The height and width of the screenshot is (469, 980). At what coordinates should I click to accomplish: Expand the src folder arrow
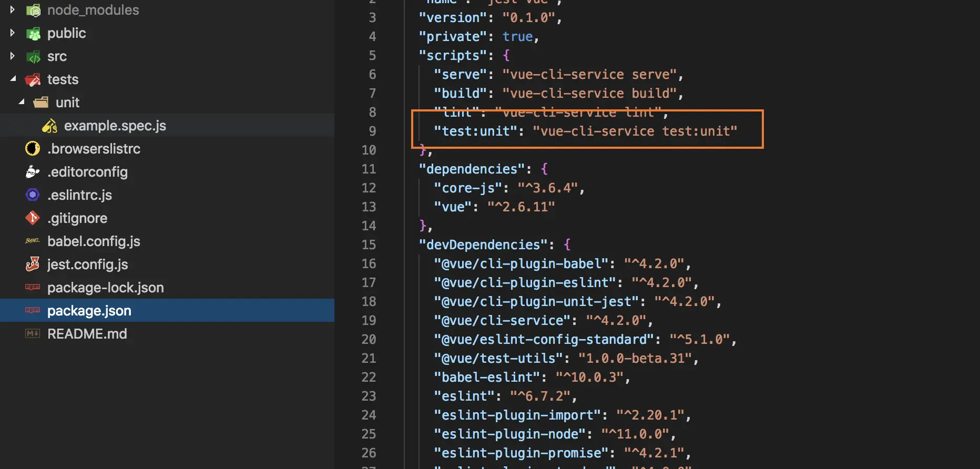pyautogui.click(x=12, y=56)
